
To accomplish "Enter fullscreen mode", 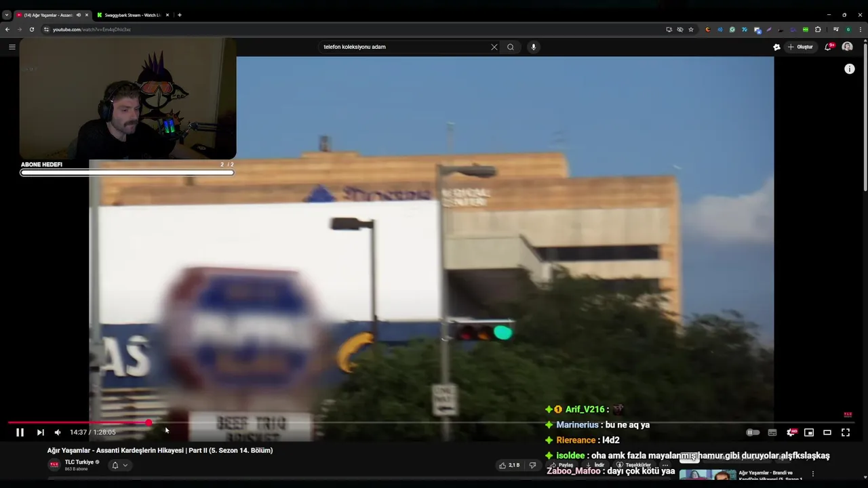I will [846, 432].
